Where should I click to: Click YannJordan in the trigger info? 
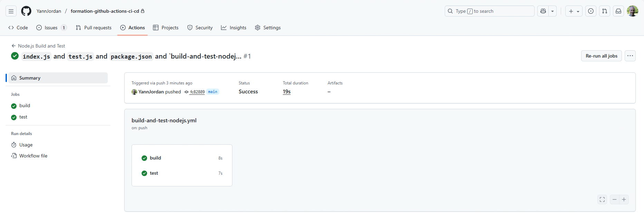point(151,92)
